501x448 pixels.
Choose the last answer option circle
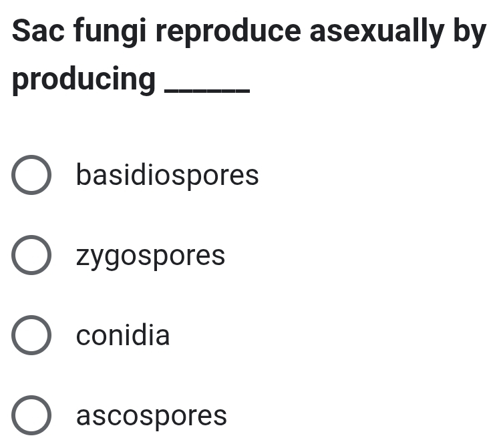31,415
